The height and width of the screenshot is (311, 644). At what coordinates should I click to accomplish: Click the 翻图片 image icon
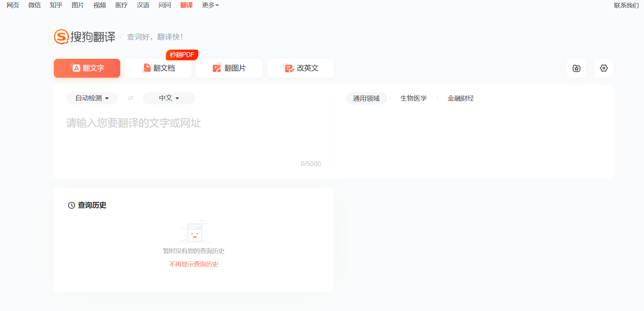217,68
